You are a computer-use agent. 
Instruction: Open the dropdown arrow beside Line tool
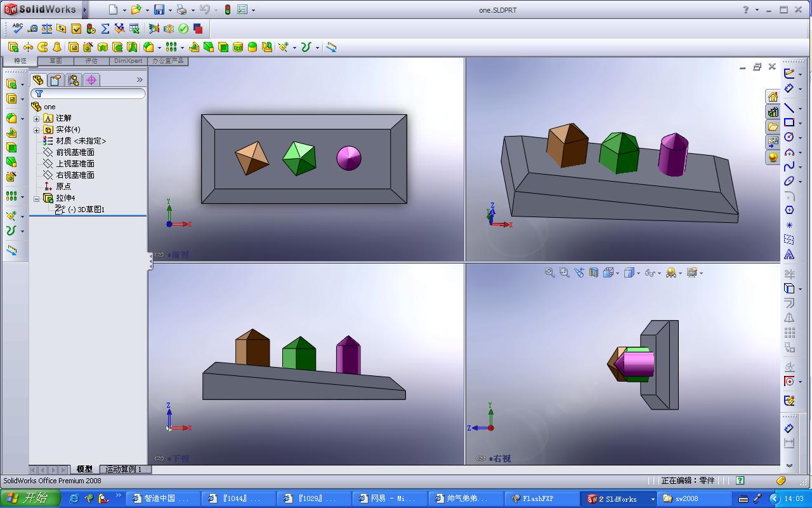[801, 109]
